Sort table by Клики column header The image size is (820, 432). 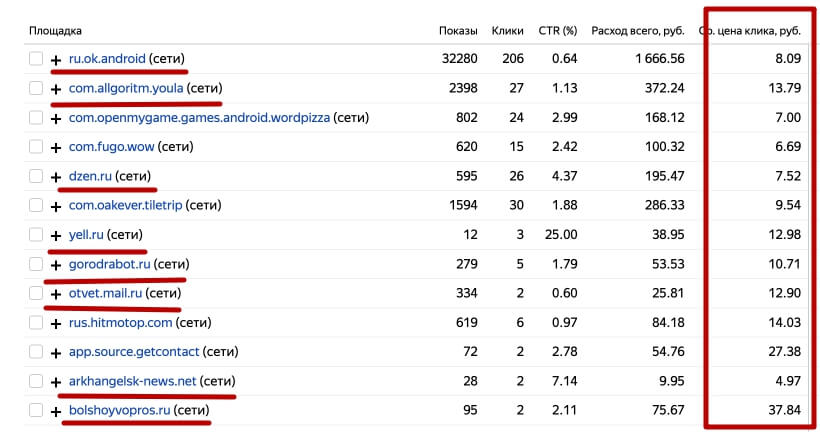coord(509,30)
